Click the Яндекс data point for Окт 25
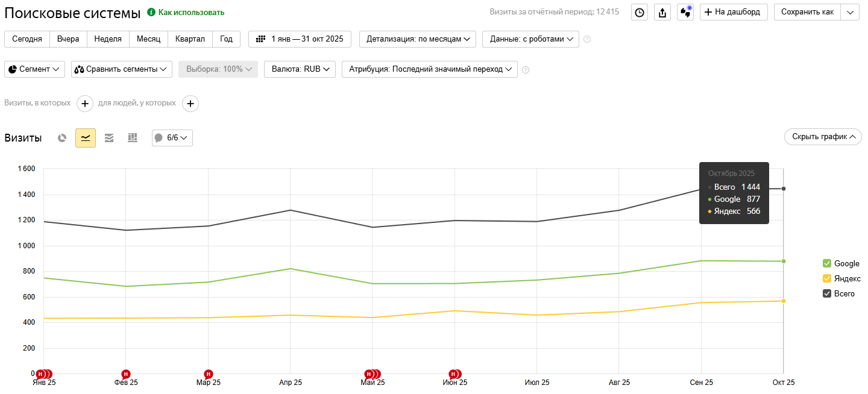Viewport: 868px width, 394px height. (x=784, y=301)
